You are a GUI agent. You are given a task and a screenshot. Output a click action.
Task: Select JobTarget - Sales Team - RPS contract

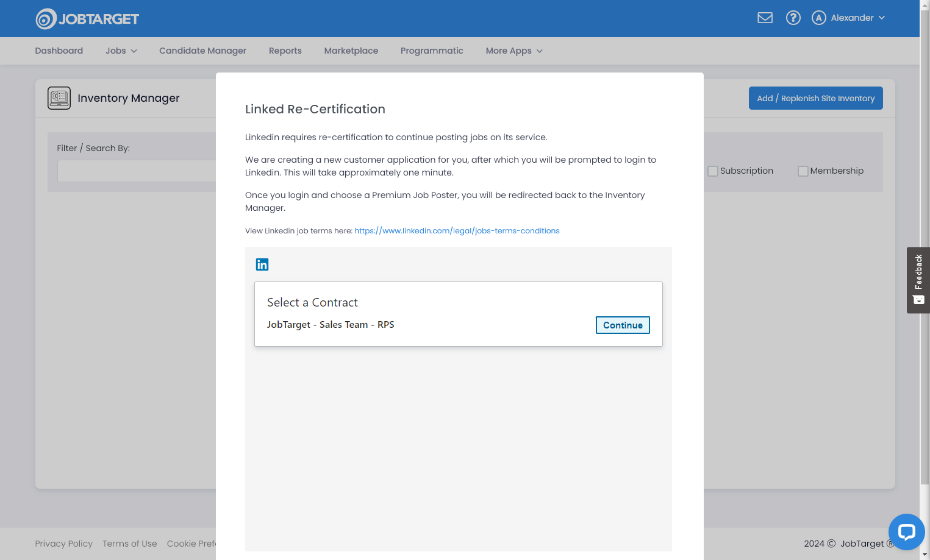click(331, 325)
